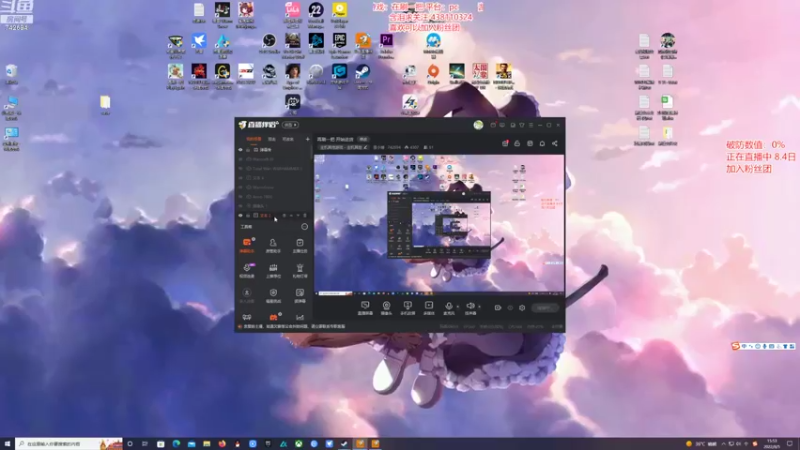Click the Sogou input method toolbar

[x=763, y=346]
